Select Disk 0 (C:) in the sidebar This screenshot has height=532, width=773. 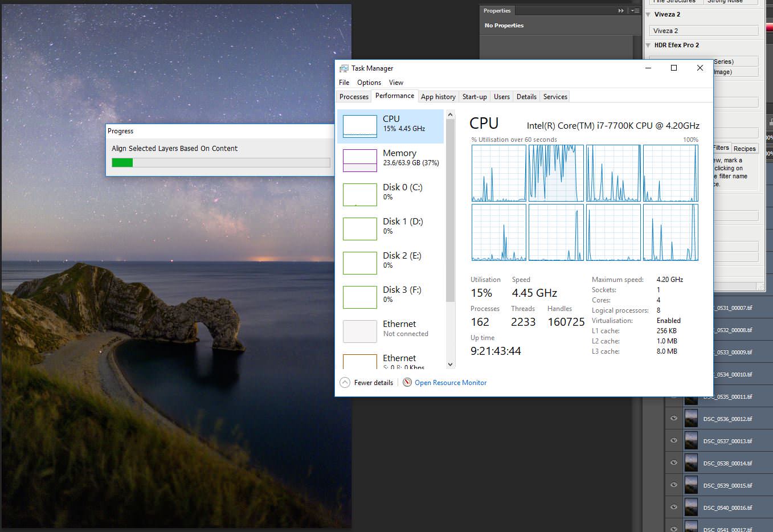390,194
